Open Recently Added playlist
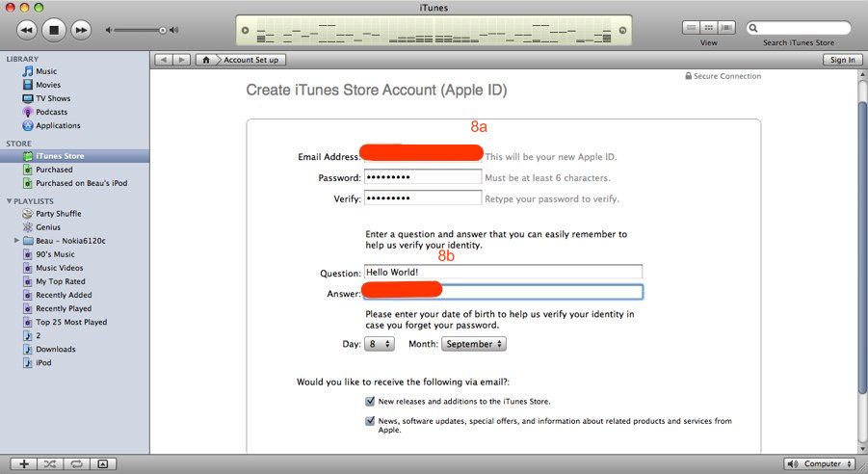This screenshot has width=868, height=474. (x=64, y=295)
